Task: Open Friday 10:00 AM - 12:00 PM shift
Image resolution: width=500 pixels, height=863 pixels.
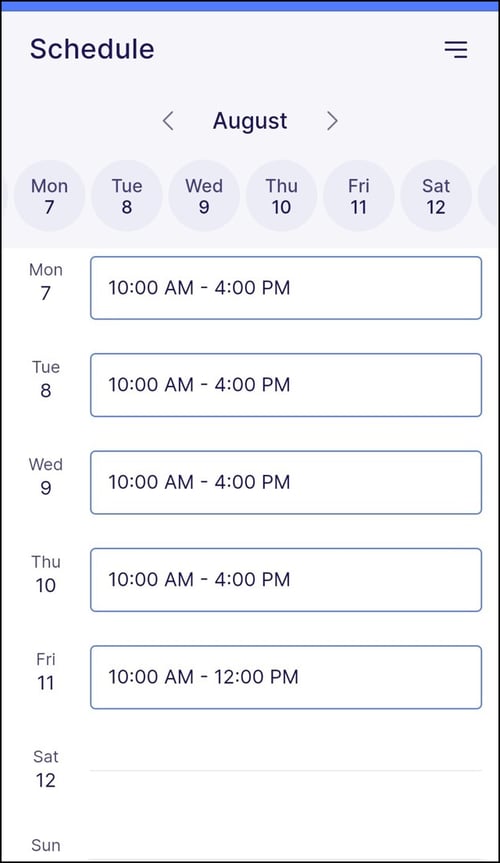Action: (x=286, y=677)
